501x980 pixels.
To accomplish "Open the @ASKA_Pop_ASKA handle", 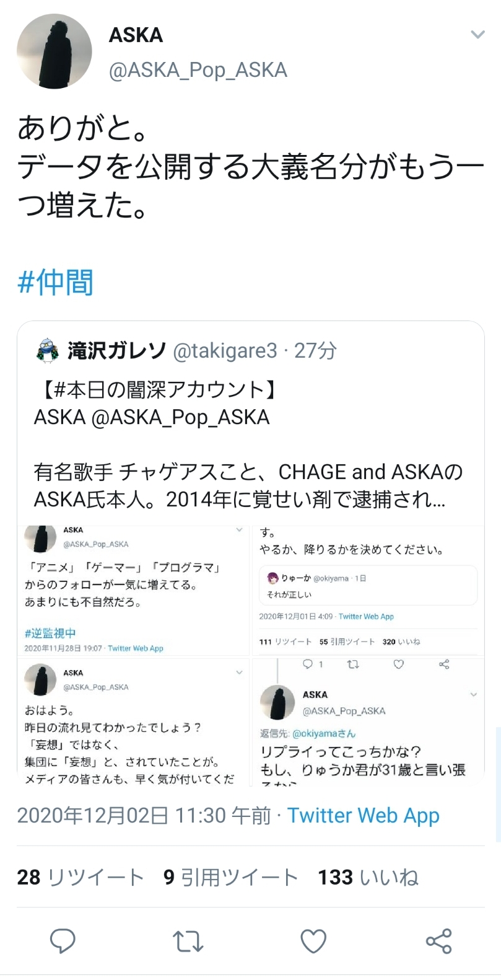I will [198, 70].
